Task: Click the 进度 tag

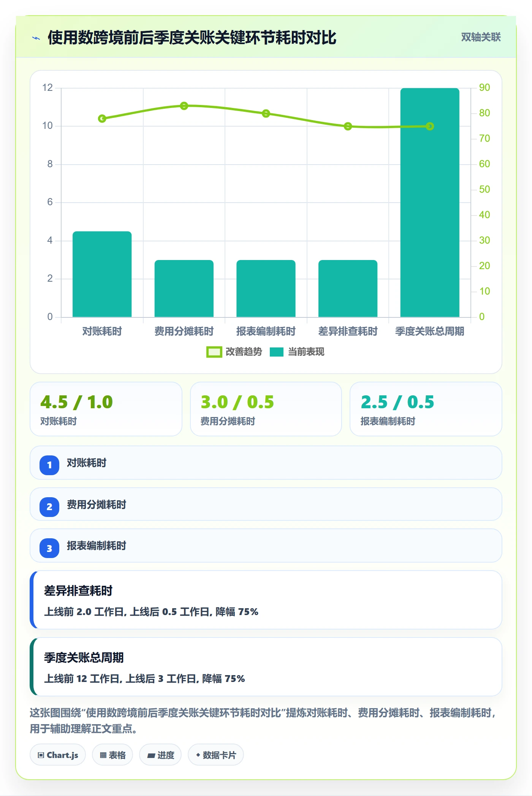Action: [160, 755]
